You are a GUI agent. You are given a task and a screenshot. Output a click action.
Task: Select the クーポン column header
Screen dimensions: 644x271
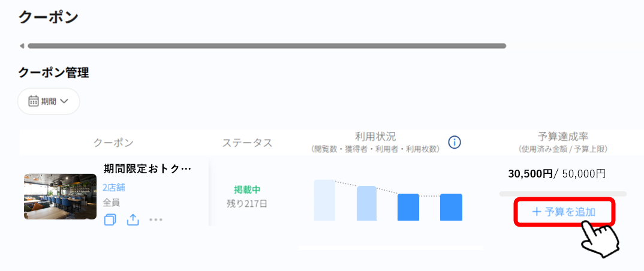click(113, 143)
